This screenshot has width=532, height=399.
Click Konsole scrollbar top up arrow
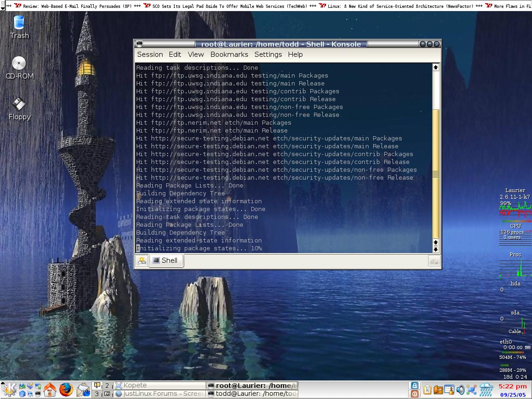coord(435,67)
